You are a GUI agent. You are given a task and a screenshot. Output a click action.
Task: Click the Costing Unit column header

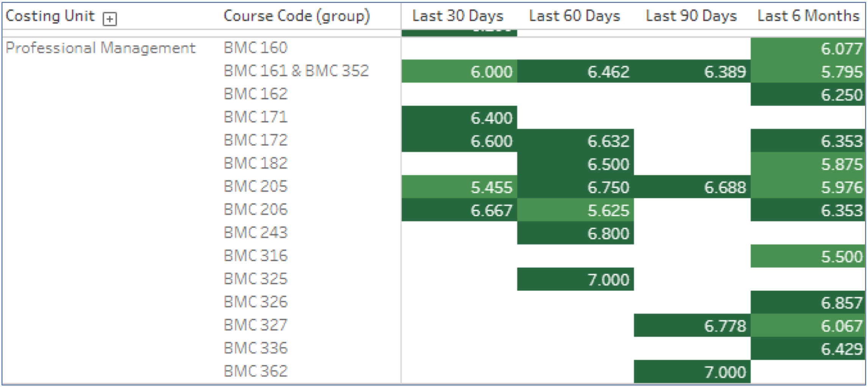pos(50,16)
